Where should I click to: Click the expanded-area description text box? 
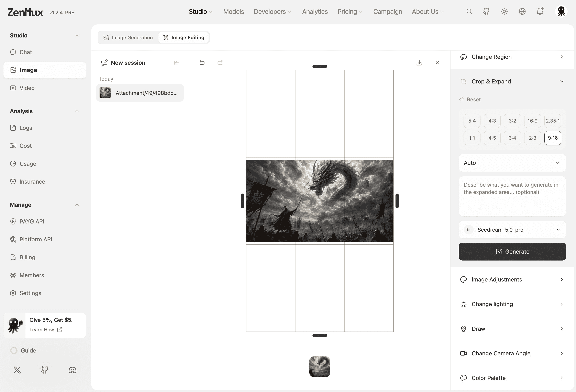[x=512, y=196]
